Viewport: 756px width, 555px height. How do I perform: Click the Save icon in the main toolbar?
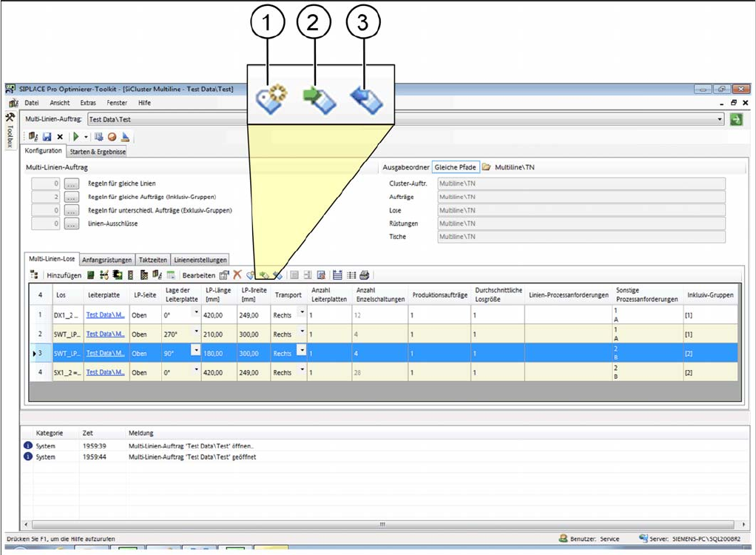(47, 137)
